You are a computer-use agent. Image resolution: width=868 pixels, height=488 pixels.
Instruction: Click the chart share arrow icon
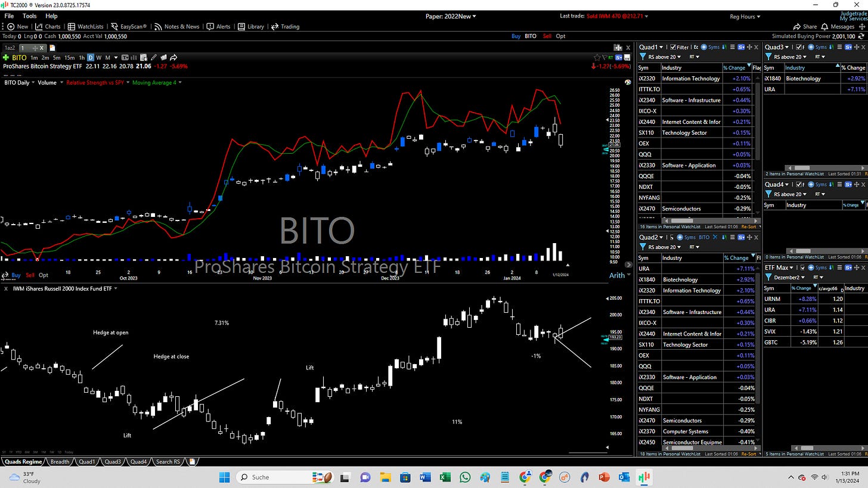[x=173, y=58]
